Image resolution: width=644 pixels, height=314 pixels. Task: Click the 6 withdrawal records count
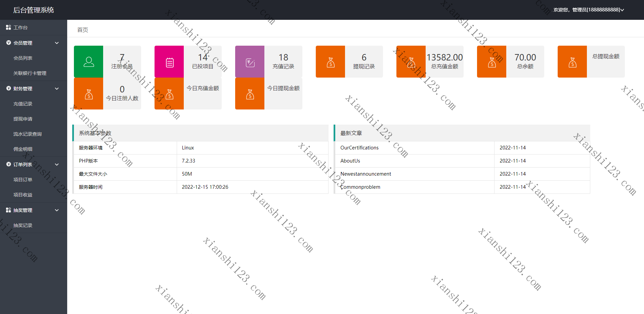click(364, 57)
